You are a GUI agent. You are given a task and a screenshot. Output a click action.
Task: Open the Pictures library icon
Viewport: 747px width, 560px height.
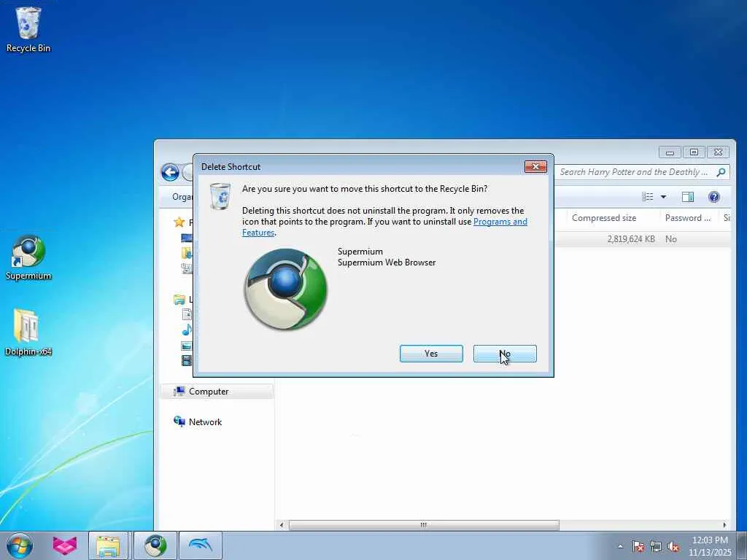[186, 346]
